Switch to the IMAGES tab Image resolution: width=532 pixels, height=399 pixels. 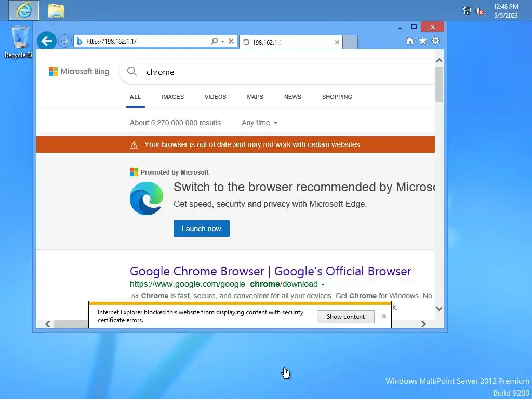[x=172, y=97]
